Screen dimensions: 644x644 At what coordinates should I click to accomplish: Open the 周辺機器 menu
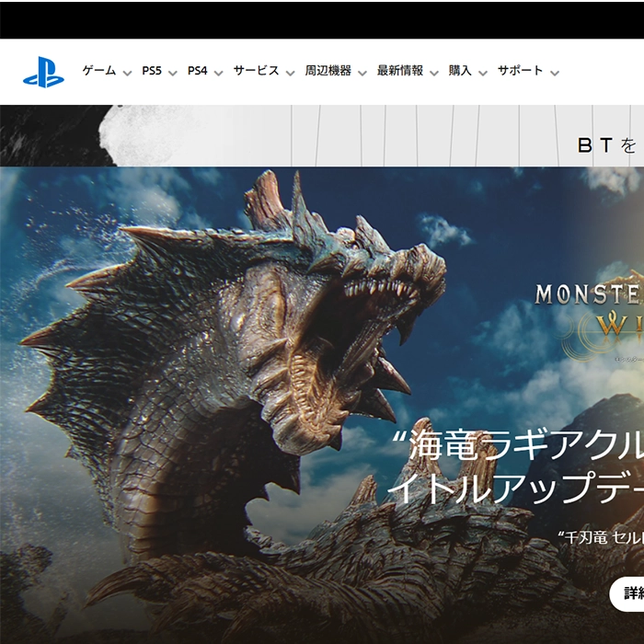pos(328,71)
